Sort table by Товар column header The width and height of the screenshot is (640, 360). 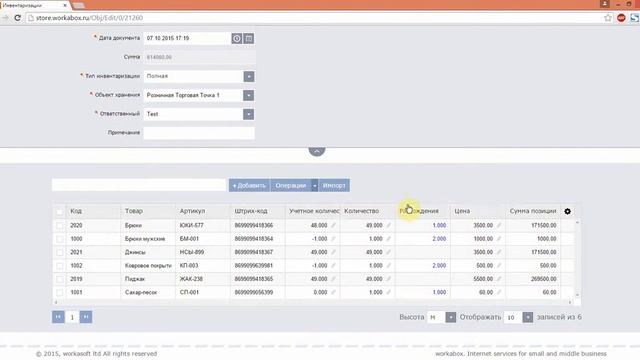[x=134, y=211]
